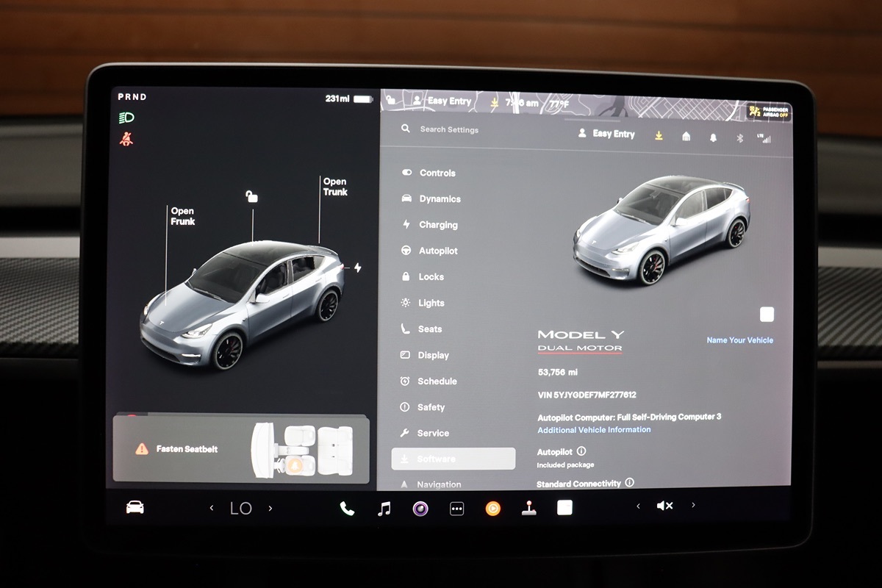Tap the lock icon in the map status bar
The height and width of the screenshot is (588, 882).
pyautogui.click(x=390, y=99)
